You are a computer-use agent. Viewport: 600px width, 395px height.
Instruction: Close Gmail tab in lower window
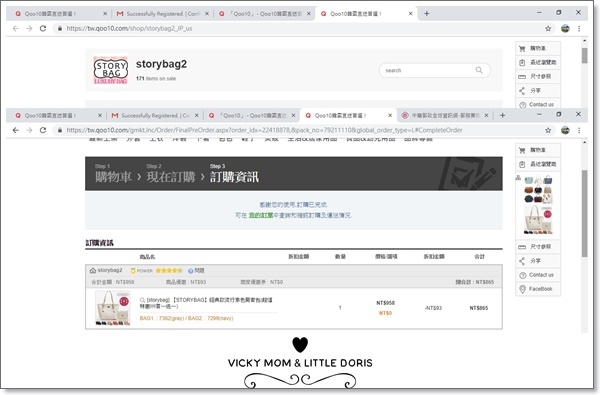point(197,115)
